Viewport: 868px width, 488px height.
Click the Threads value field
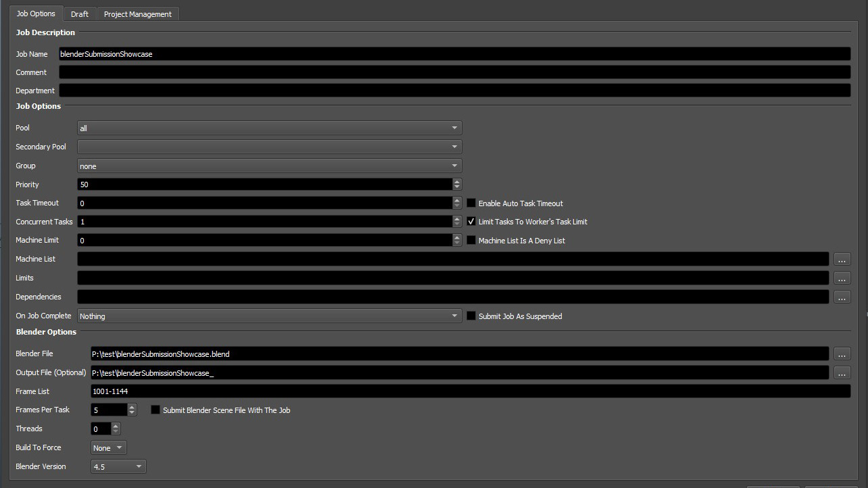tap(101, 429)
